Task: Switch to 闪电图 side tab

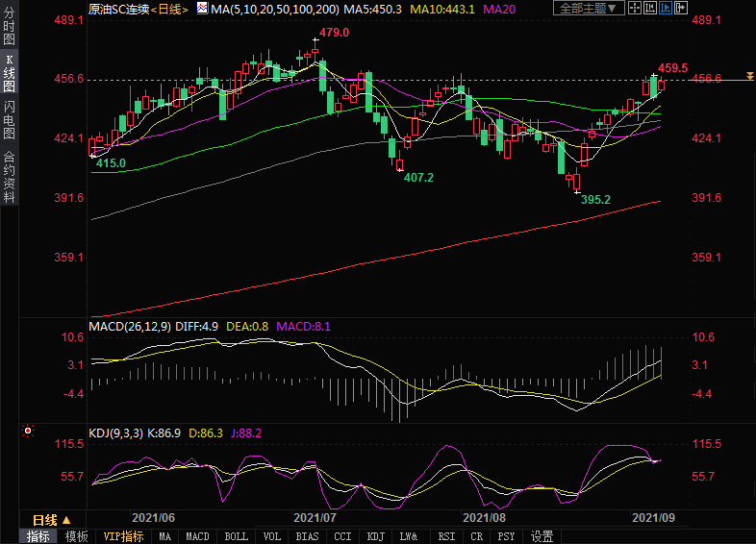Action: tap(9, 119)
